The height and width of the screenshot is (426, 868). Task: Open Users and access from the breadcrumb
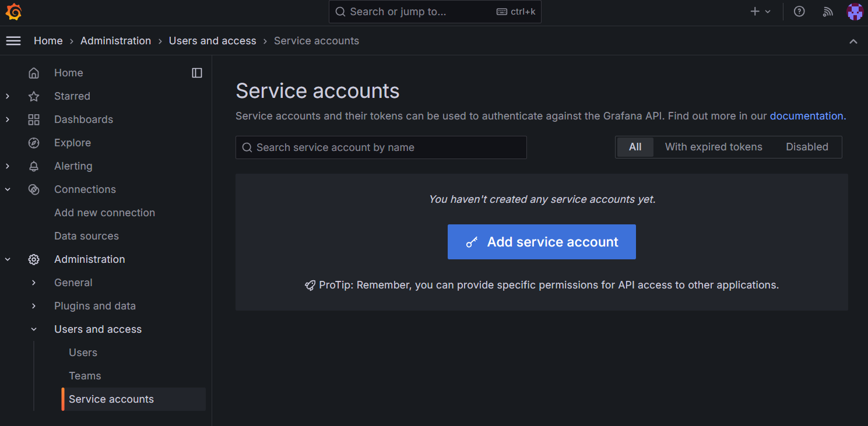(x=212, y=40)
